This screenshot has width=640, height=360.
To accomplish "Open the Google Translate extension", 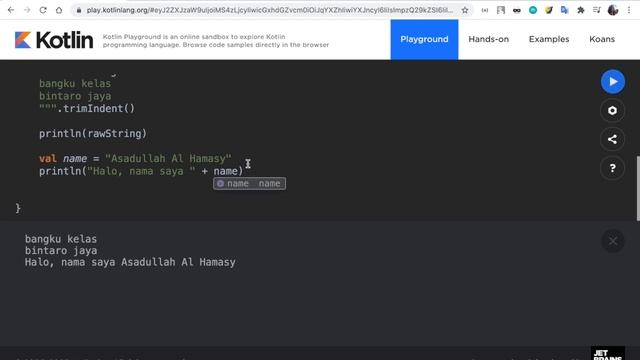I will tap(565, 10).
